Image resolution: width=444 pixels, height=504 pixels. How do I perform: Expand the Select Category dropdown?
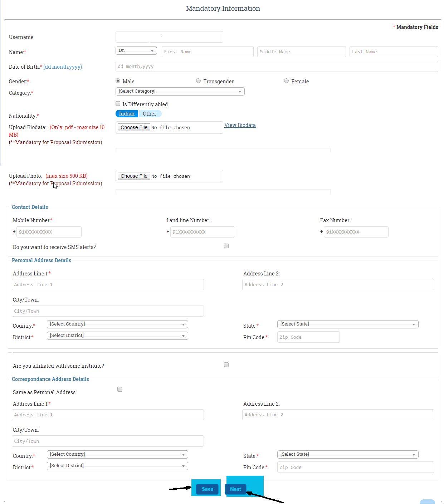click(180, 92)
